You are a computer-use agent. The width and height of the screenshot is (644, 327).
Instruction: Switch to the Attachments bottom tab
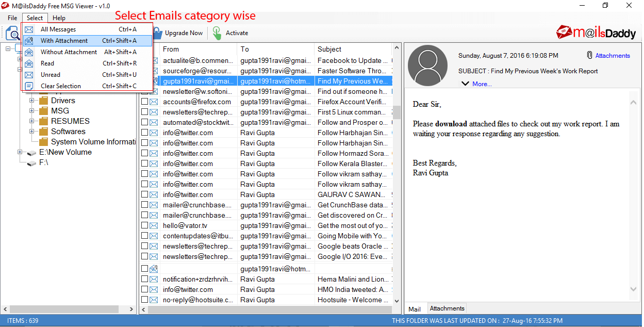tap(447, 308)
